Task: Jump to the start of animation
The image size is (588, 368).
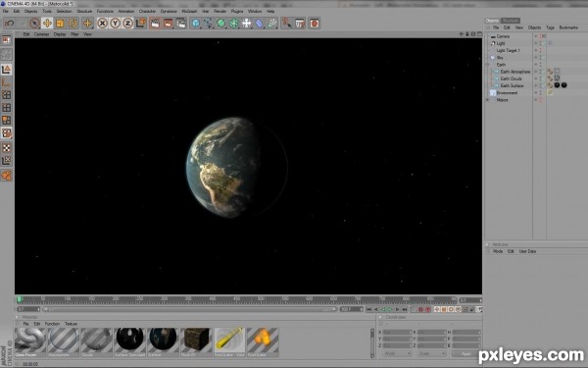Action: click(369, 309)
